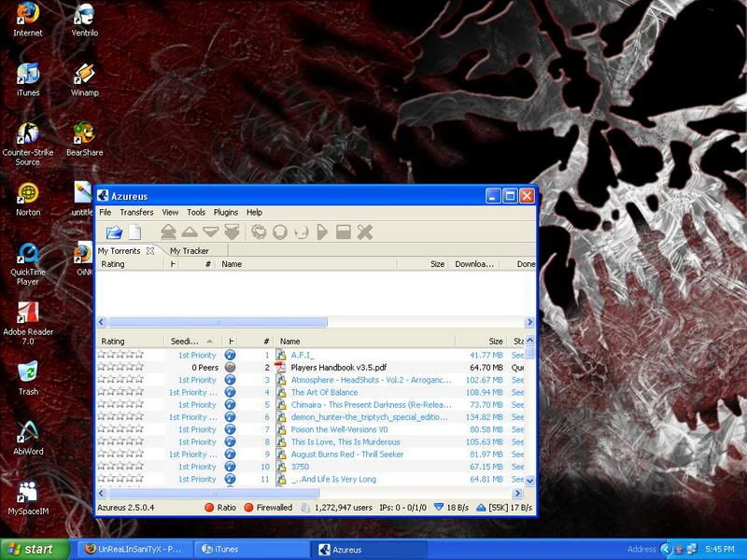This screenshot has height=560, width=747.
Task: Click the red Ratio status indicator
Action: point(209,507)
